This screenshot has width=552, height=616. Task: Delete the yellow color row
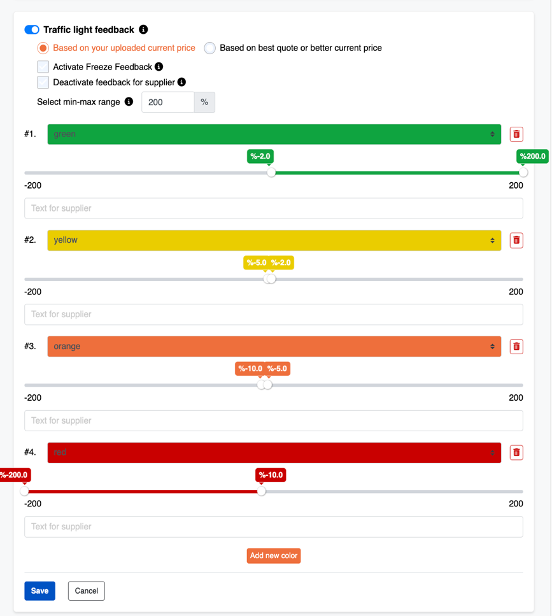tap(516, 240)
